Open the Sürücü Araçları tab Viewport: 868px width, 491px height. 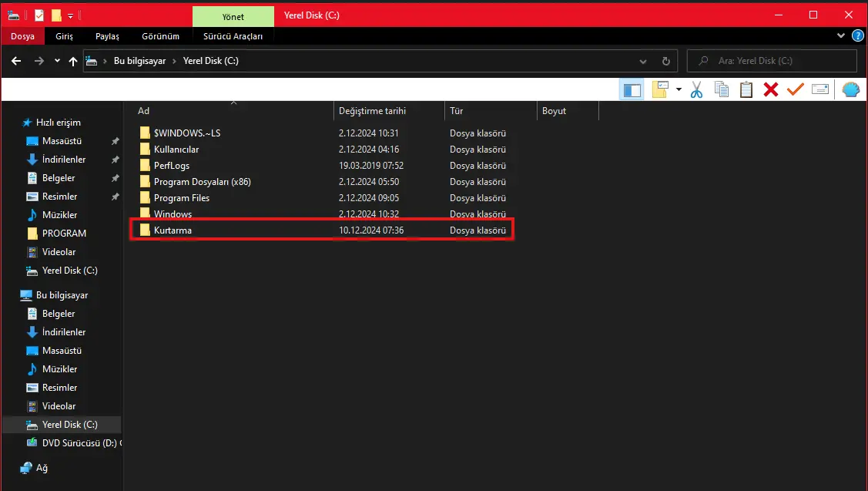(x=233, y=36)
